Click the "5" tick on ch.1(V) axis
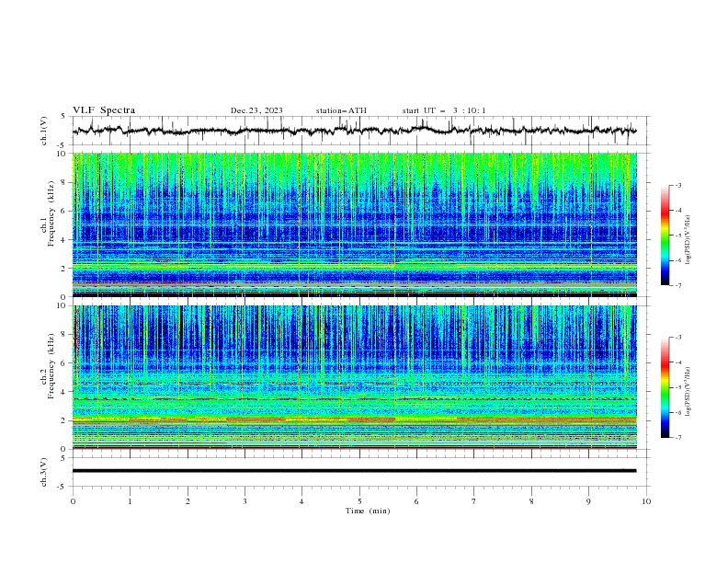The width and height of the screenshot is (728, 563). pyautogui.click(x=63, y=117)
